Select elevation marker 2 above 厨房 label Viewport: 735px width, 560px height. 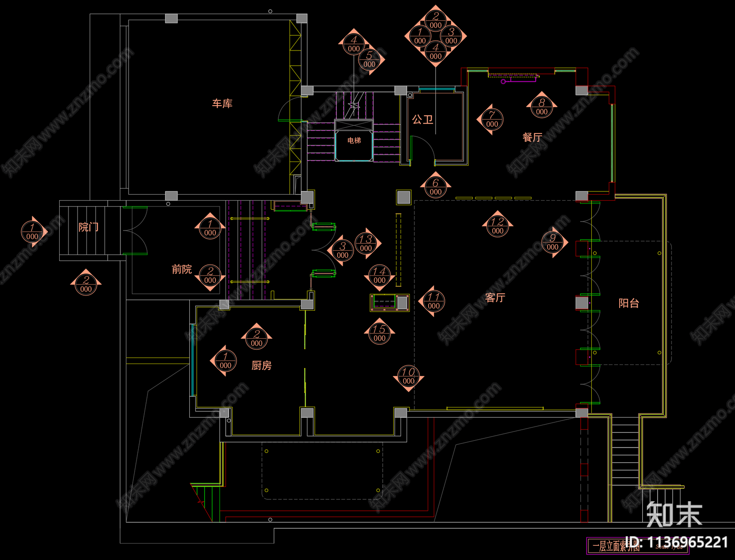[257, 338]
